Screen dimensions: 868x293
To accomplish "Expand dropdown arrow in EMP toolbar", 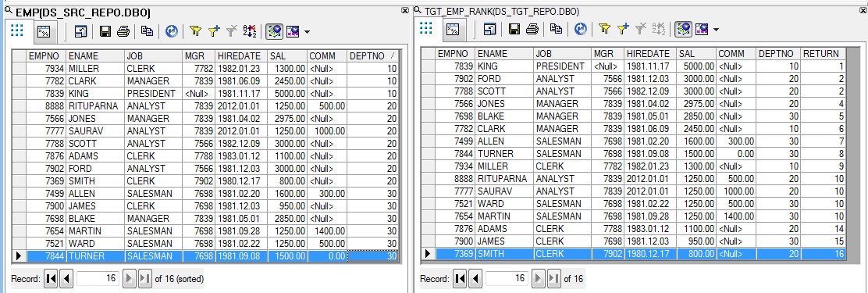I will [x=307, y=32].
